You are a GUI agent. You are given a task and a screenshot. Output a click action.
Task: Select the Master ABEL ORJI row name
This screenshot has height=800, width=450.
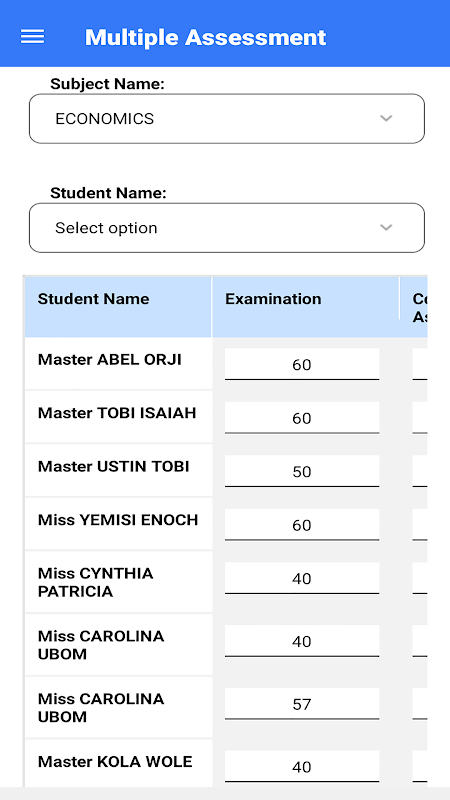110,360
